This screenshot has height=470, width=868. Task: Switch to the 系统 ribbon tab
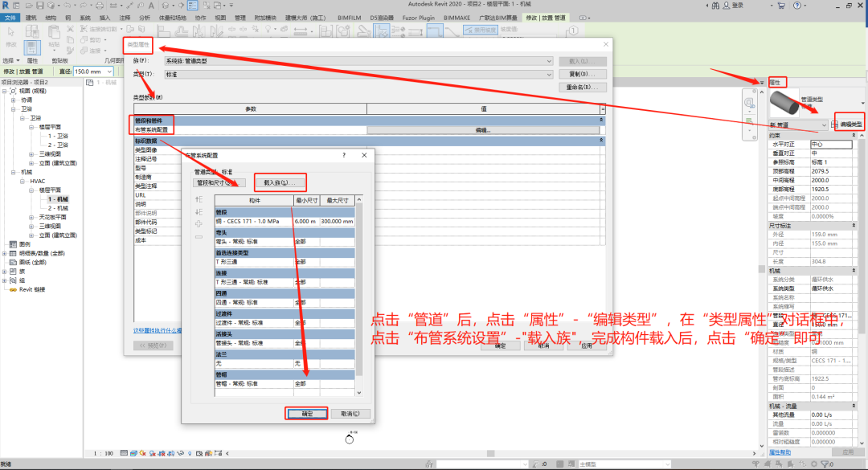click(84, 18)
